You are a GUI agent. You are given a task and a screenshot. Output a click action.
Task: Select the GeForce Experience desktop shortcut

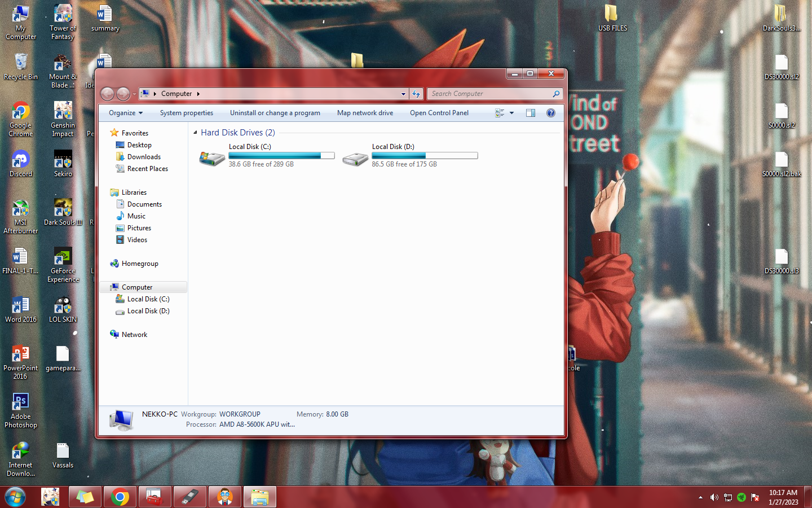63,265
